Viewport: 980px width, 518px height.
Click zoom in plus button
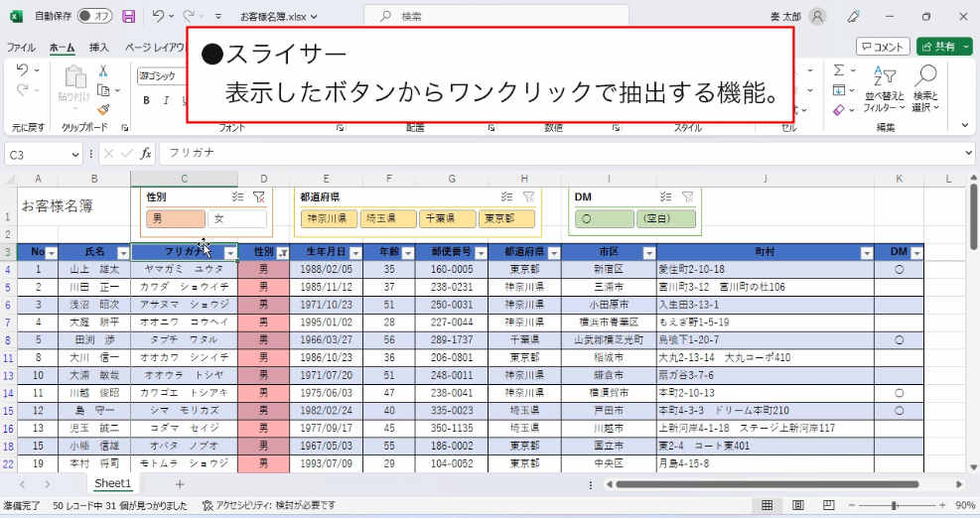(x=942, y=505)
